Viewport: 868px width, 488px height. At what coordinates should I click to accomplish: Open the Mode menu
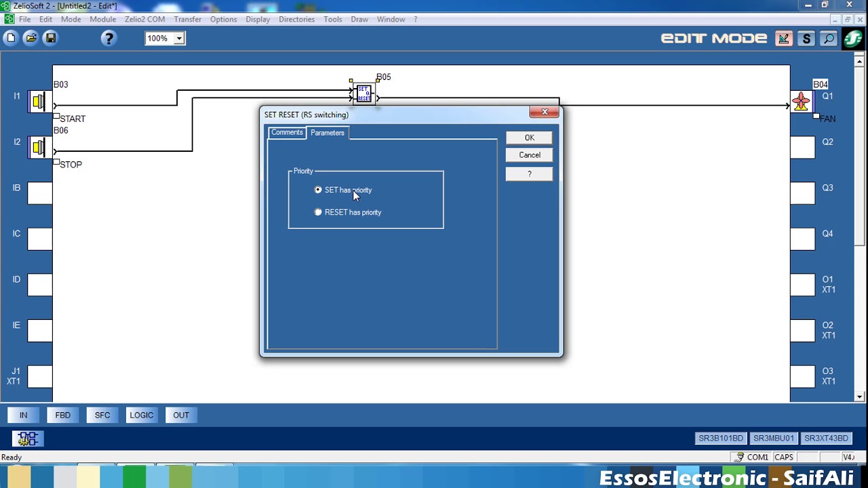click(71, 19)
